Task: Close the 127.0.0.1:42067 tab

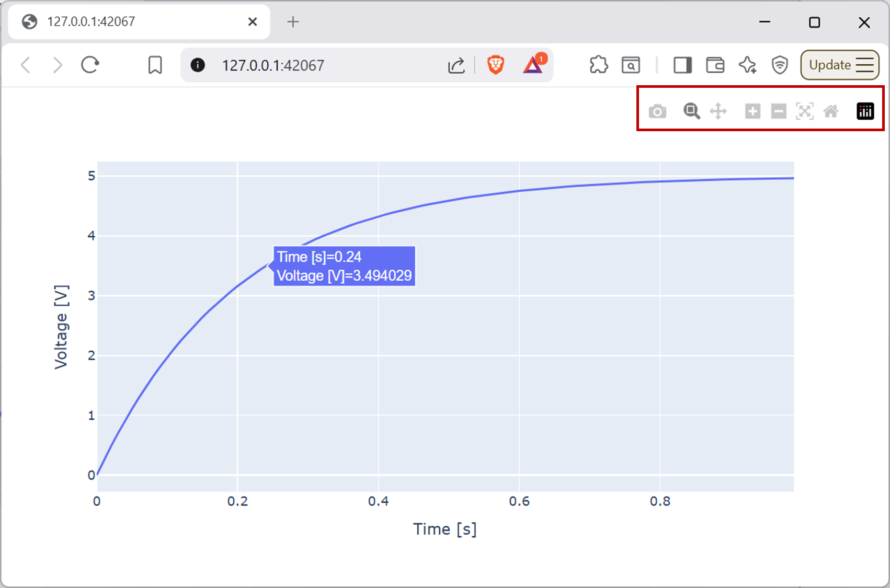Action: [253, 21]
